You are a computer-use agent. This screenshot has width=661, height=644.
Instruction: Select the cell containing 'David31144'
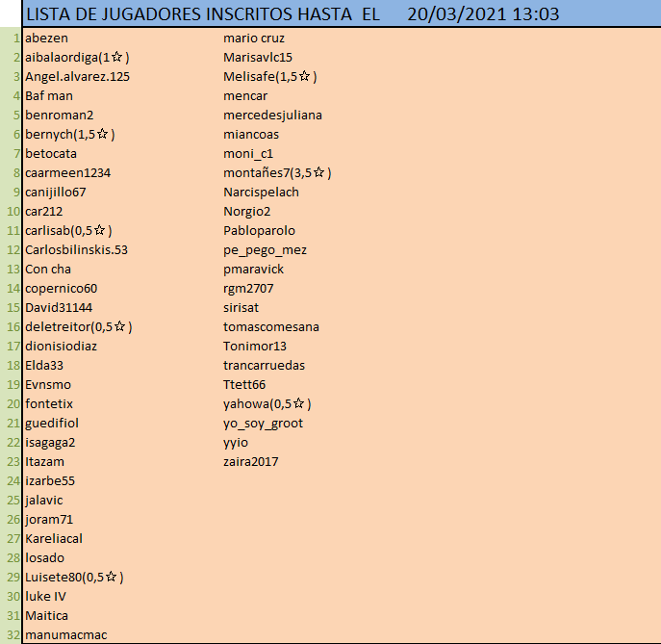tap(59, 308)
